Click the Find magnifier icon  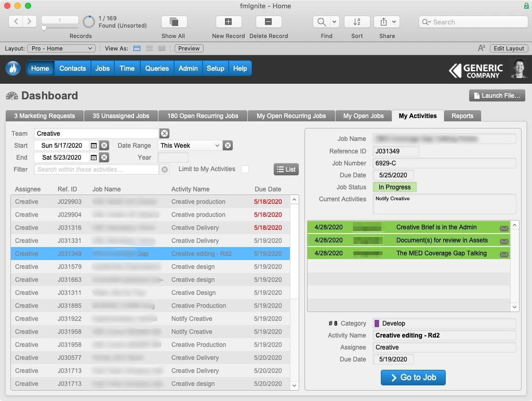(321, 22)
